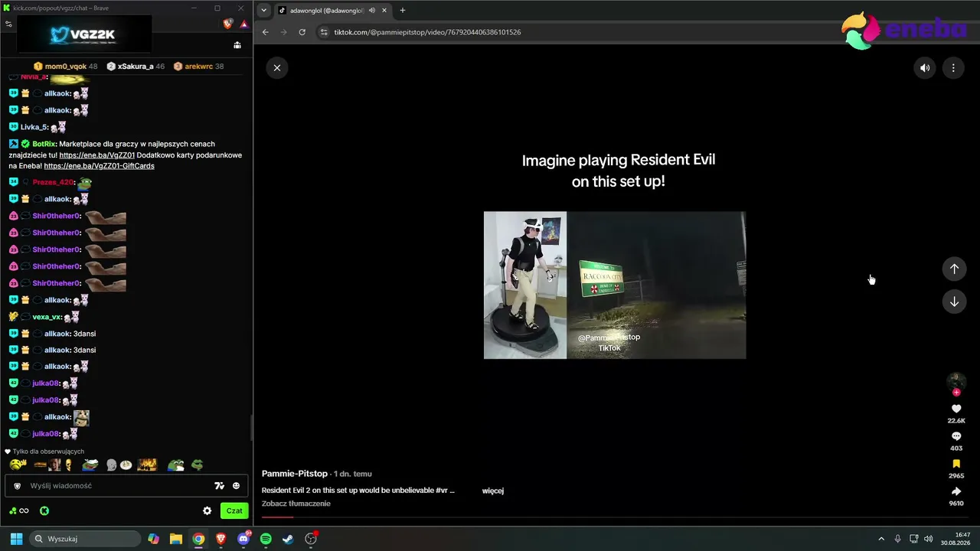Open mom0_vqok's leaderboard entry
Screen dimensions: 980x551
pos(66,67)
